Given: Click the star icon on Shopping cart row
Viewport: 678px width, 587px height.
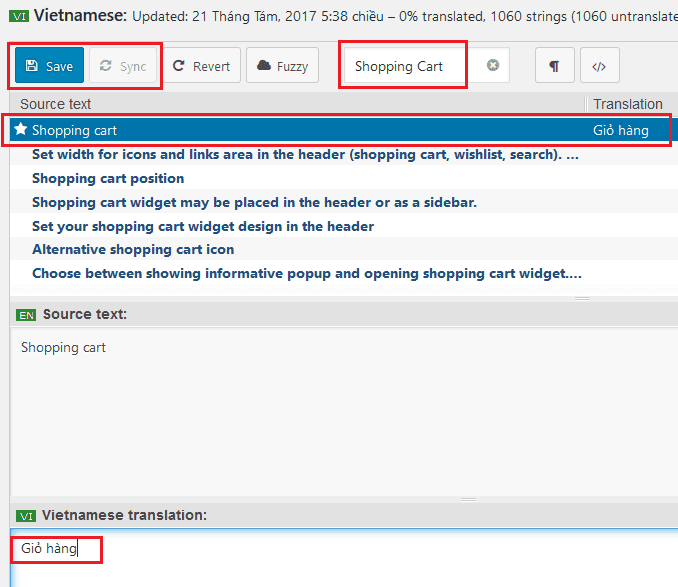Looking at the screenshot, I should coord(21,129).
